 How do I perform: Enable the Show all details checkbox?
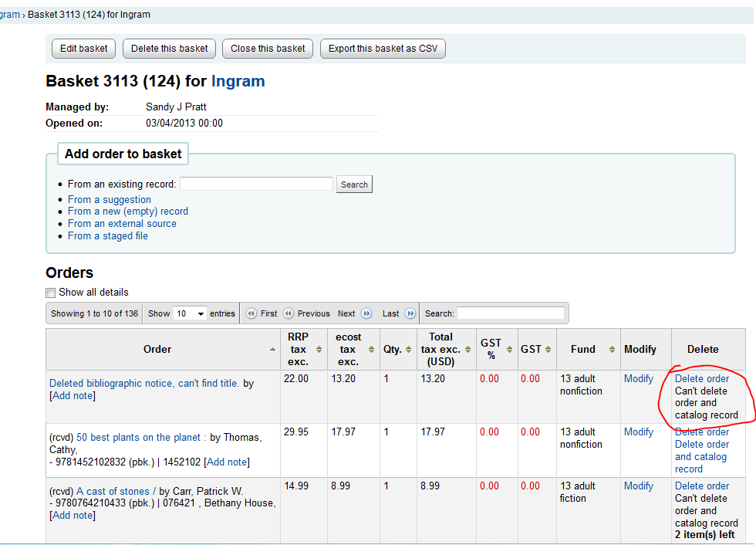coord(51,293)
